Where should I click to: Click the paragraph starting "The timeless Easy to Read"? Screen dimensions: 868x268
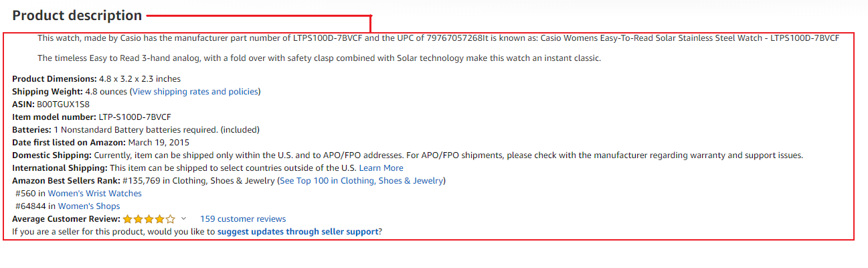coord(319,58)
